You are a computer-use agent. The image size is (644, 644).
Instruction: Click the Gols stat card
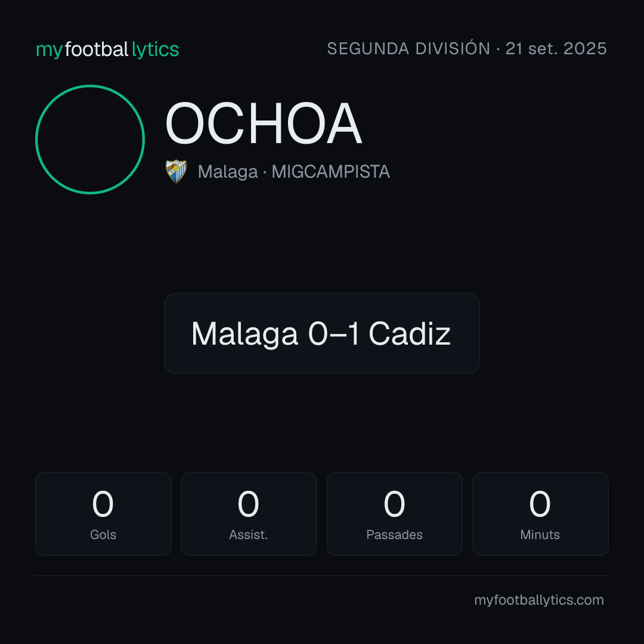pos(103,514)
